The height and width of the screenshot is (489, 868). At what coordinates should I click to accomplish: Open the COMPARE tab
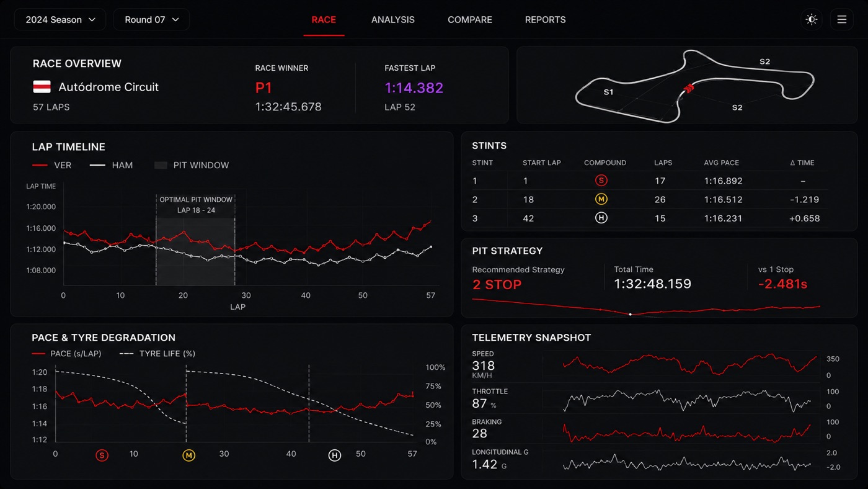tap(470, 20)
